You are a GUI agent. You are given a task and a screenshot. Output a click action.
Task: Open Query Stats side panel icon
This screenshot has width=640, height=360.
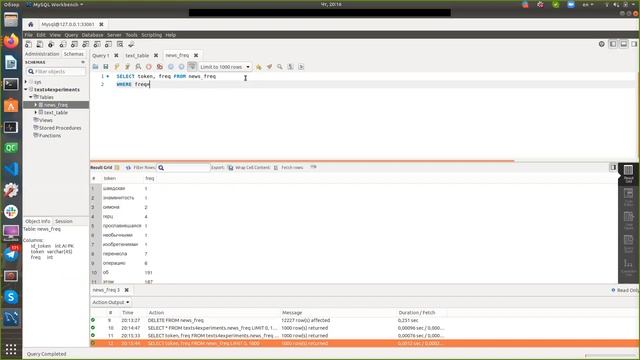(629, 244)
